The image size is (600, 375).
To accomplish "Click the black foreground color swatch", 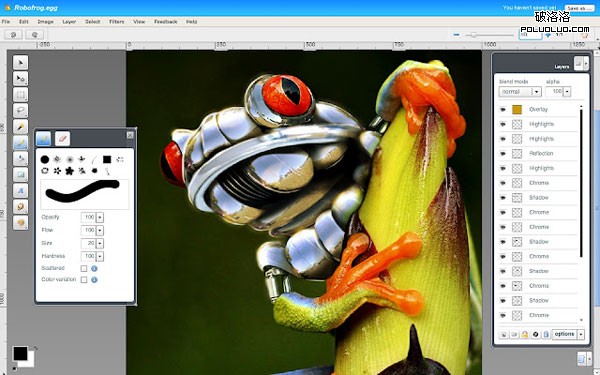I will click(20, 354).
